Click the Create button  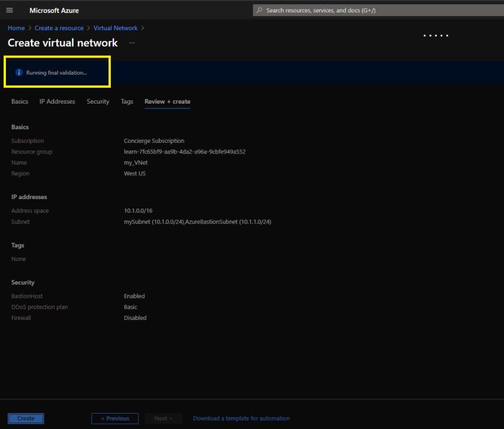25,418
